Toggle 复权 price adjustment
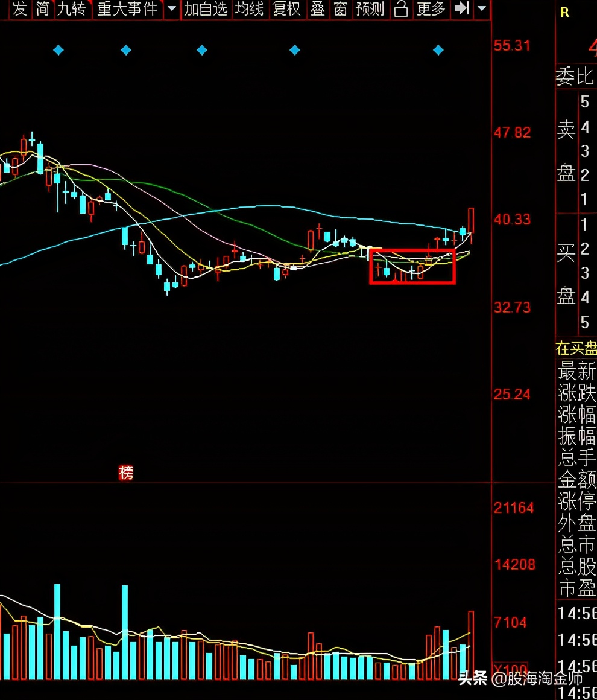The image size is (597, 700). [286, 9]
